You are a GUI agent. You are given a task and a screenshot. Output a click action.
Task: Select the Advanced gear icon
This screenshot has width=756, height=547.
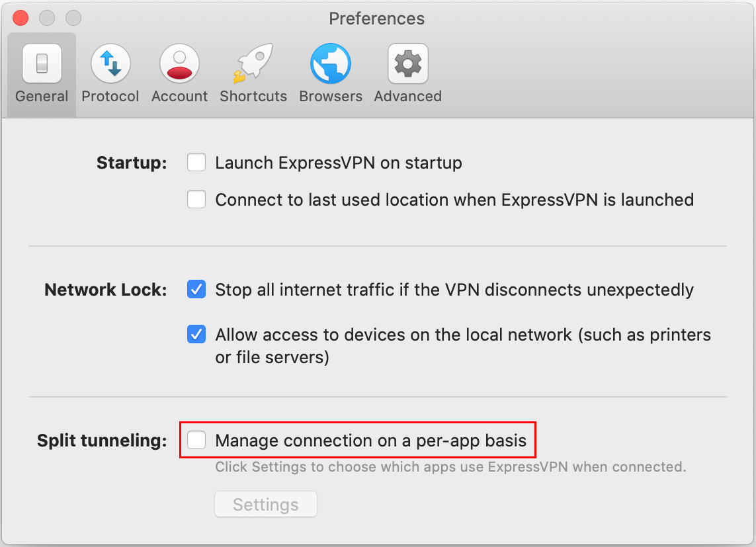click(x=408, y=63)
